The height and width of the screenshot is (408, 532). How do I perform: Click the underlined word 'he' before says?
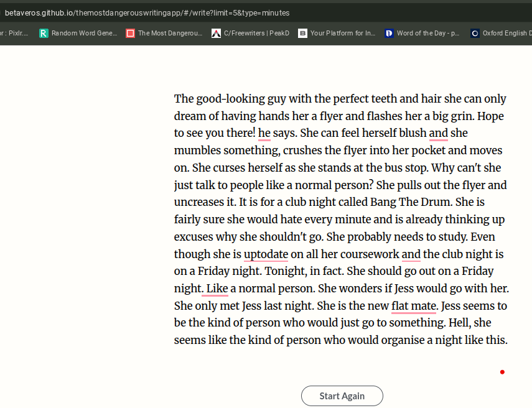[264, 133]
